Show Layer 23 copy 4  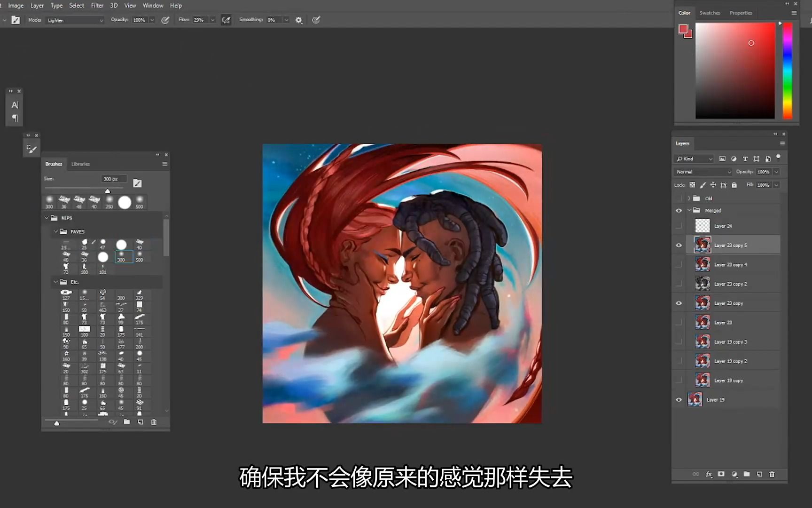coord(679,264)
